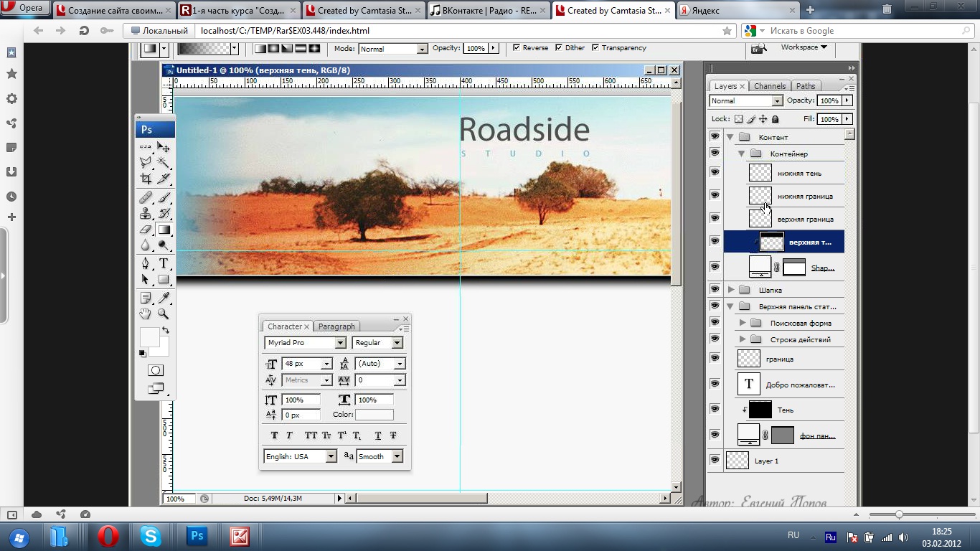This screenshot has height=551, width=980.
Task: Open the ВКонтакте Радио browser tab
Action: point(488,10)
